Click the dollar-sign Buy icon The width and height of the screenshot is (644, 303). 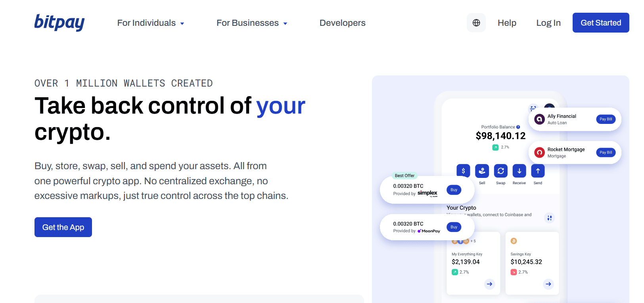pyautogui.click(x=463, y=171)
